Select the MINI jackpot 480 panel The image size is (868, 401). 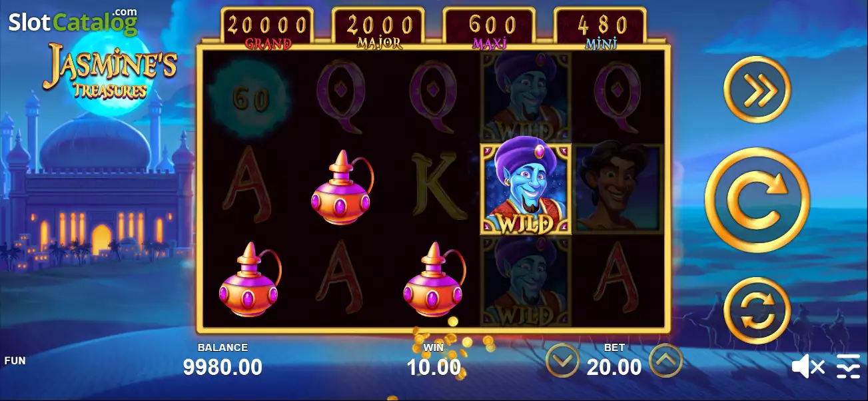pyautogui.click(x=600, y=29)
